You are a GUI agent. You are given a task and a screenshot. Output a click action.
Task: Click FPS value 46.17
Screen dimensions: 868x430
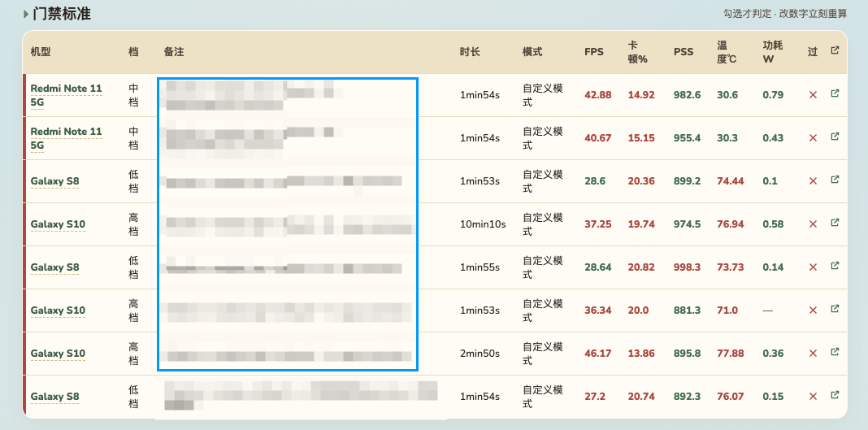click(x=598, y=354)
